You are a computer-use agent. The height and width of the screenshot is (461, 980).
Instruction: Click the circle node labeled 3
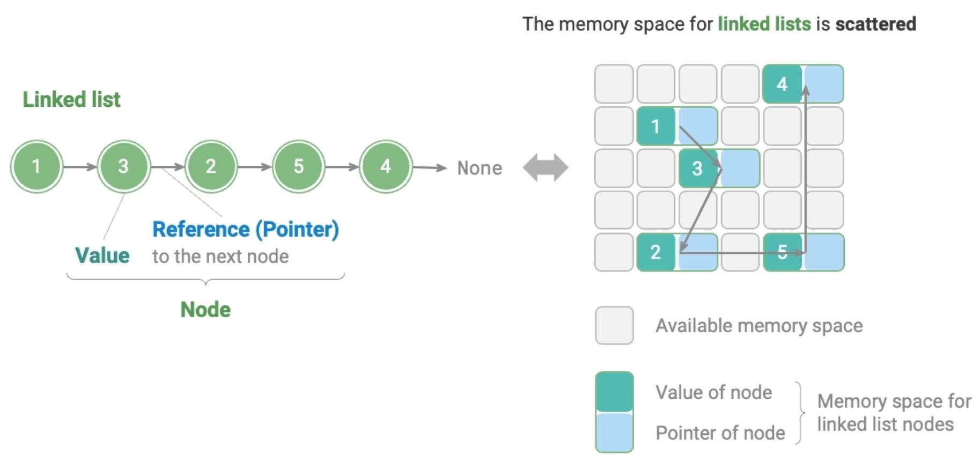point(123,166)
